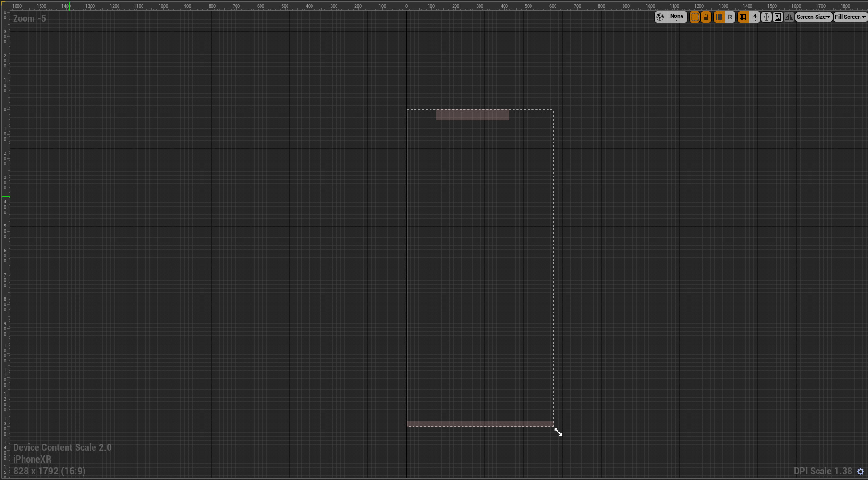Select the Render transform R mode
868x480 pixels.
(730, 17)
